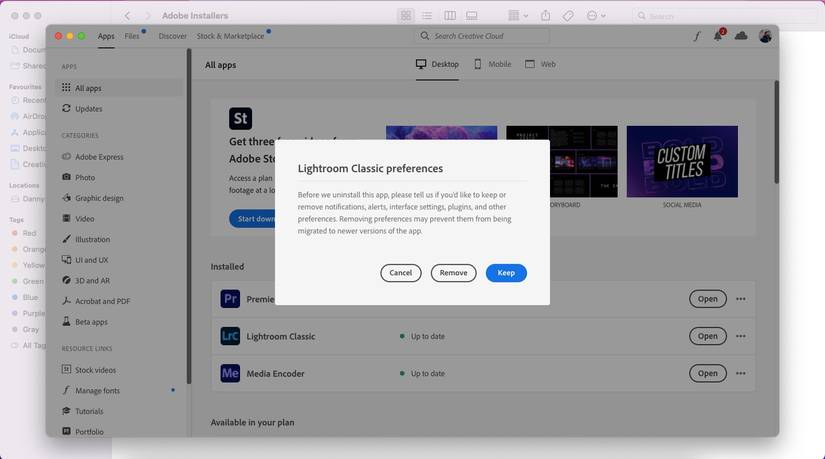Screen dimensions: 825x459
Task: Open Premiere Pro with its Open button
Action: [x=708, y=299]
